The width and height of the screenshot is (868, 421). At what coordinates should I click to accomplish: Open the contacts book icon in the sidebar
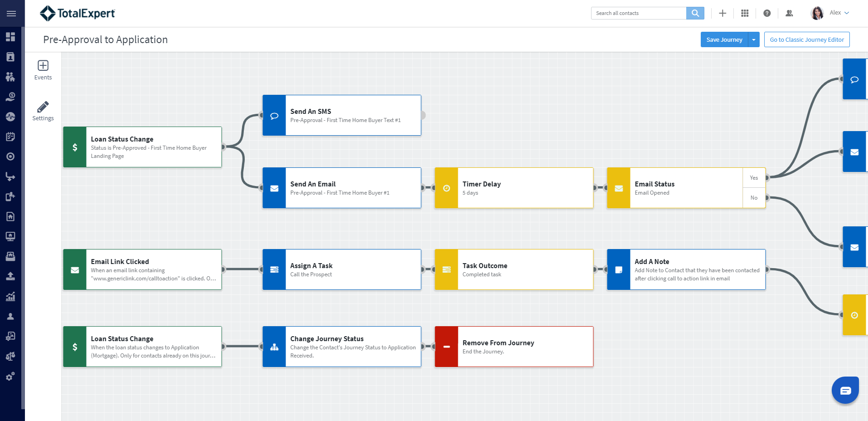(10, 57)
